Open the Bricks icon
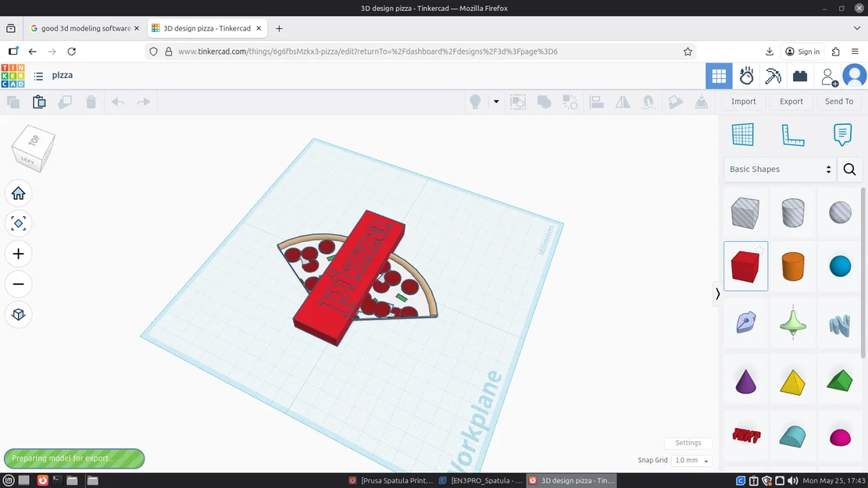Viewport: 868px width, 488px height. (800, 76)
